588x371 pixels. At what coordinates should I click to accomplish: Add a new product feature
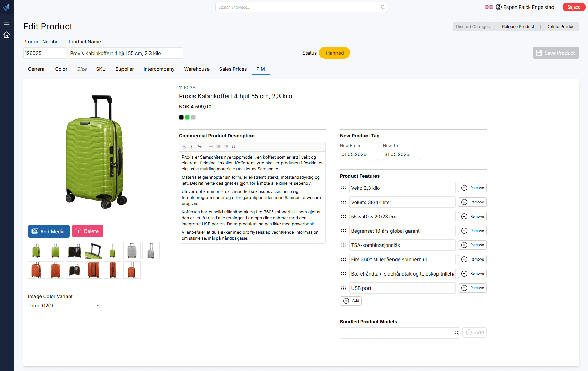[351, 301]
